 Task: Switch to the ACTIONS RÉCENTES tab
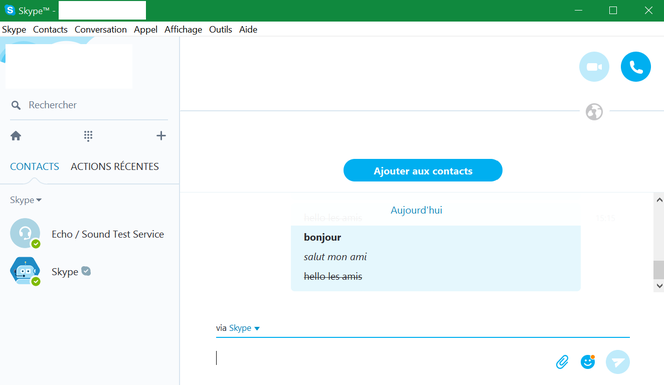(x=115, y=166)
